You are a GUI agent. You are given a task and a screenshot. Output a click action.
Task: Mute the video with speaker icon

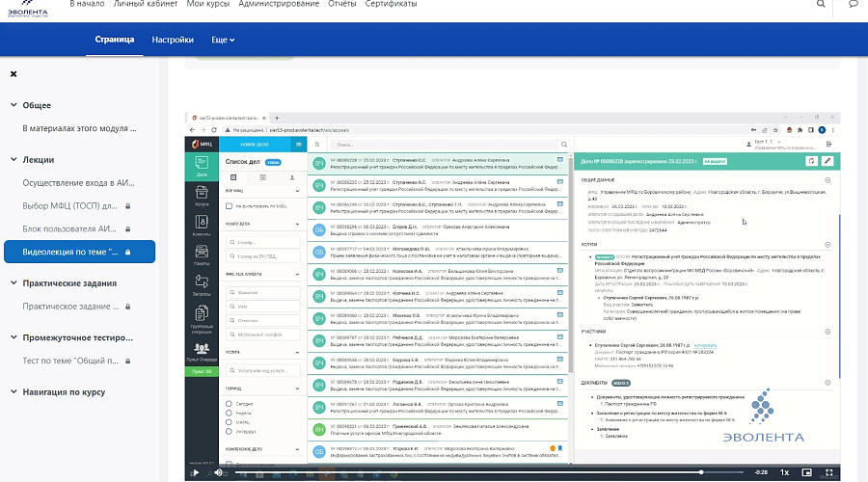[x=218, y=472]
